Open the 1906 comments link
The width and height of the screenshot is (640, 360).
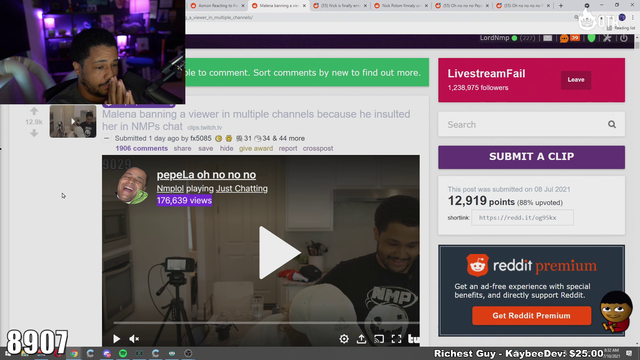[x=142, y=148]
